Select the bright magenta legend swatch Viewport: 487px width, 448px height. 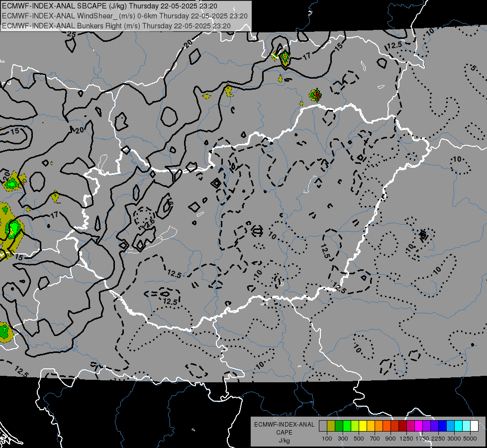click(x=419, y=426)
